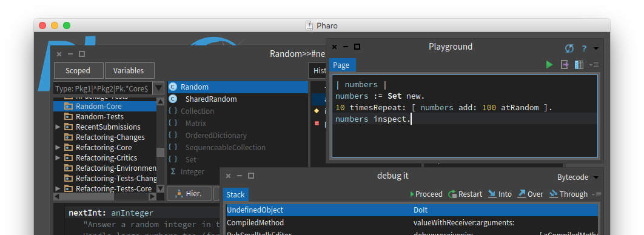Open the package filter dropdown arrow
This screenshot has height=235, width=644.
pyautogui.click(x=158, y=88)
